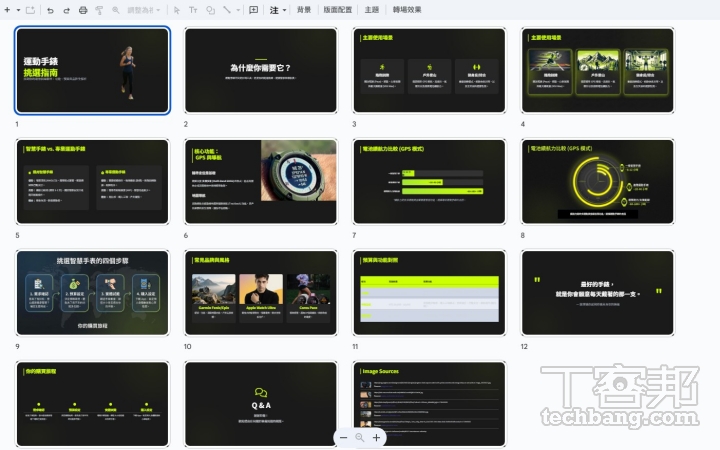Zoom out with the minus button
720x450 pixels.
click(343, 438)
